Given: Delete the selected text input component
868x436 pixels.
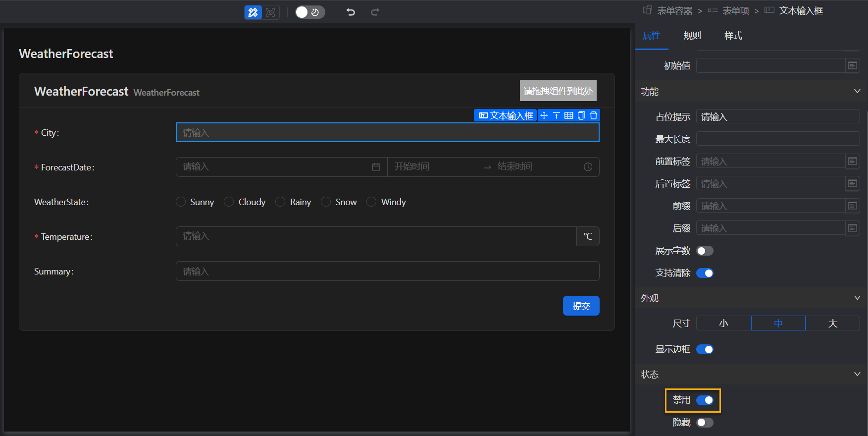Looking at the screenshot, I should click(594, 115).
